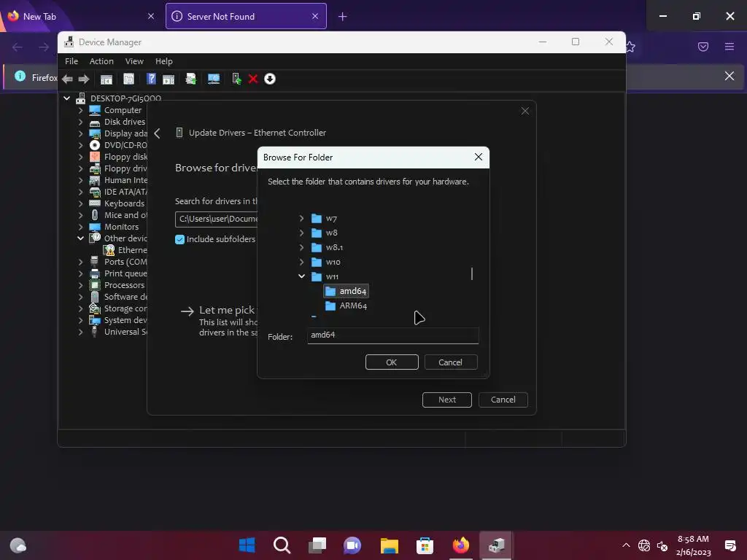Click Next in Update Drivers wizard

pos(447,400)
